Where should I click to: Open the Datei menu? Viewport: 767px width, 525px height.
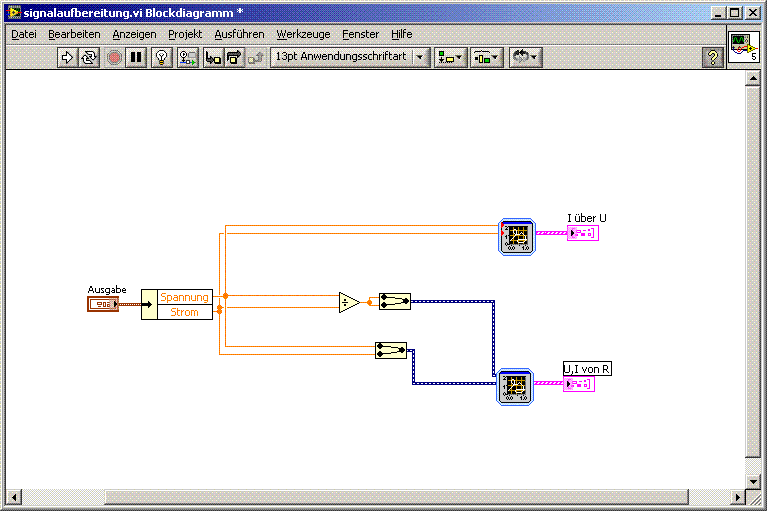[x=24, y=34]
